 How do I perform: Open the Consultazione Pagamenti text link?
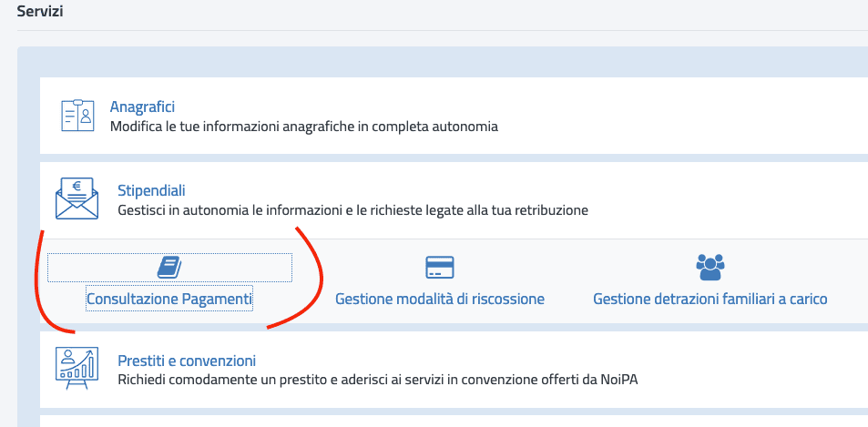coord(169,299)
